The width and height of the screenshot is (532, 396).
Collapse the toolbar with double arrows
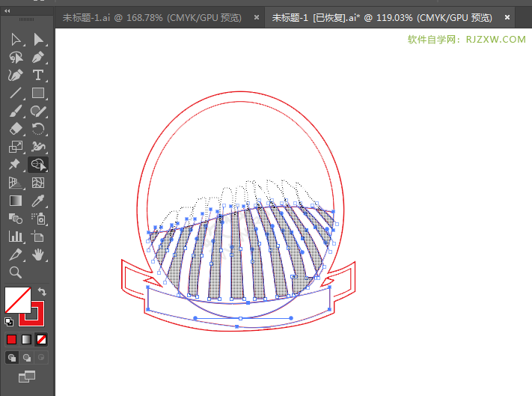pos(7,11)
